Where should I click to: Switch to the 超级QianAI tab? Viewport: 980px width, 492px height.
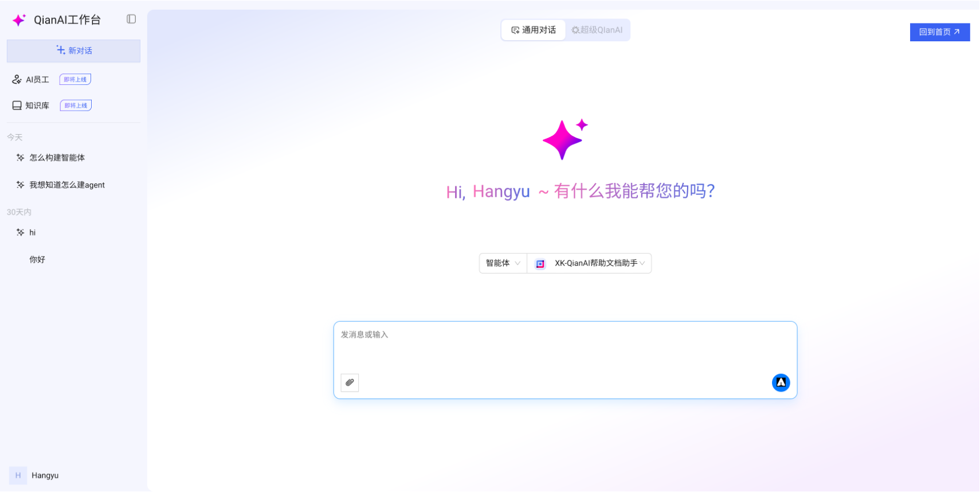597,30
